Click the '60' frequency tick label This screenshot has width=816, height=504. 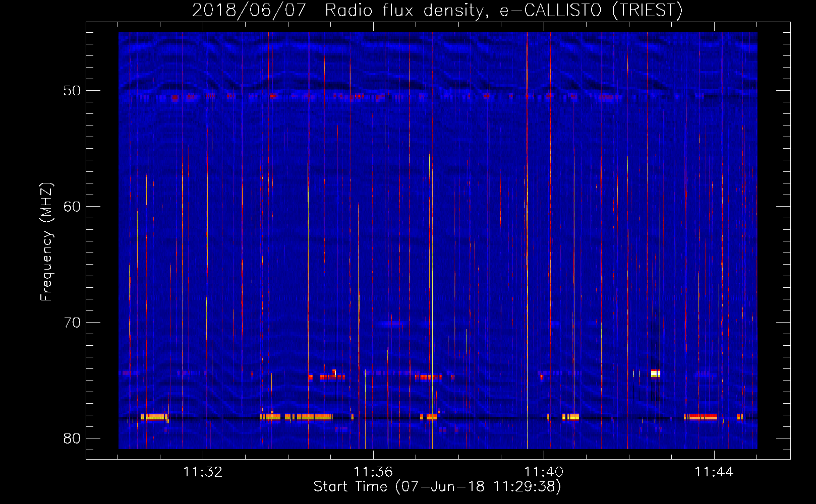(x=72, y=207)
